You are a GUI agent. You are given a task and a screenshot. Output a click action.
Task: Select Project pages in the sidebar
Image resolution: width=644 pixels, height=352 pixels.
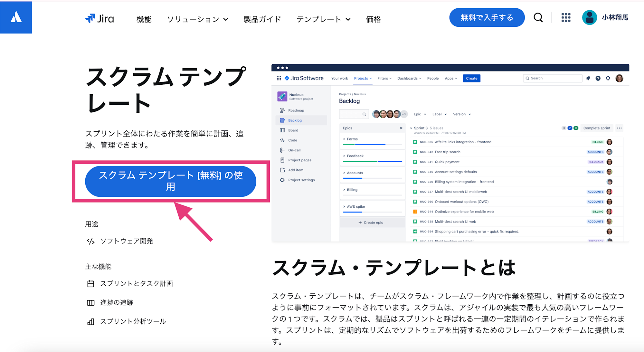pyautogui.click(x=301, y=160)
